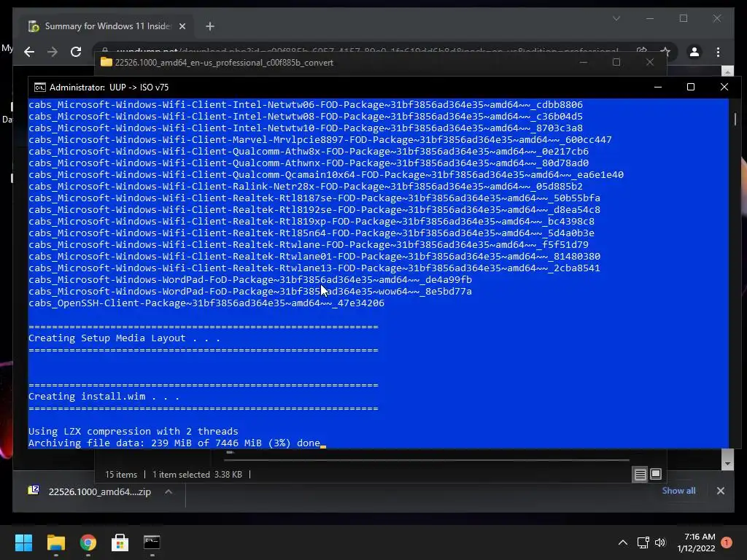This screenshot has width=747, height=560.
Task: Open a new Chrome tab
Action: pyautogui.click(x=210, y=26)
